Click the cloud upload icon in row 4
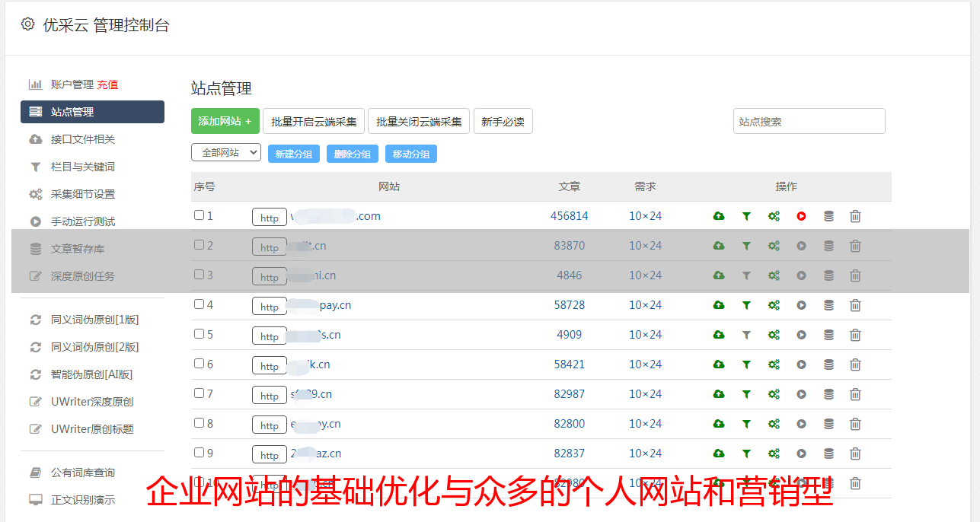 click(x=718, y=305)
